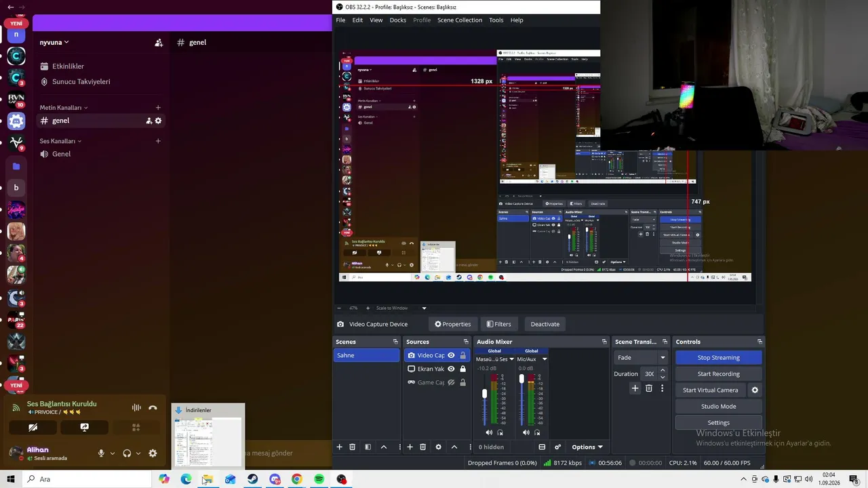868x488 pixels.
Task: Open the OBS View menu
Action: 376,20
